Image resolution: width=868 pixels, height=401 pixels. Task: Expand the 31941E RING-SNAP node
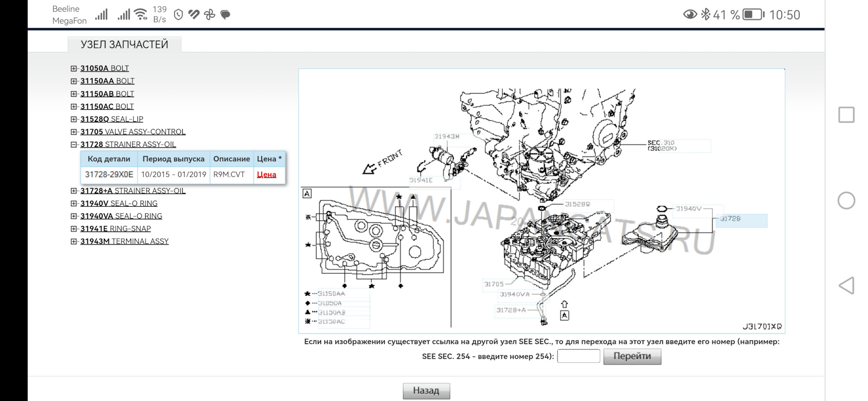tap(74, 229)
